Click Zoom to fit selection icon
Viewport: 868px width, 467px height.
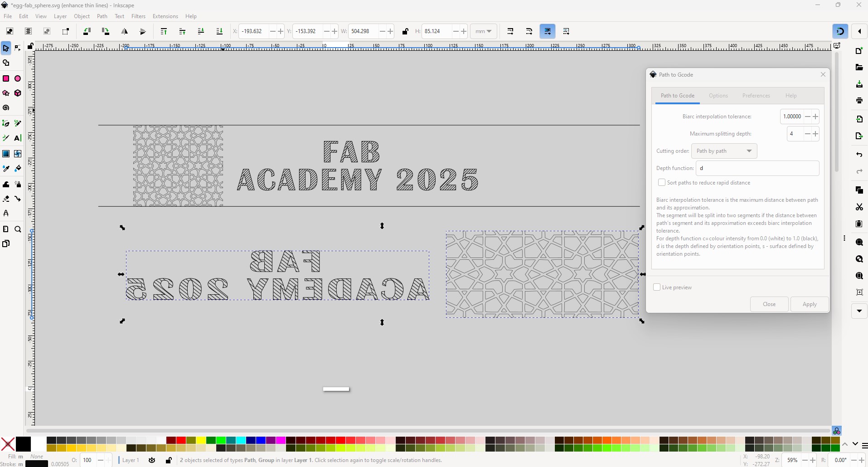point(859,242)
